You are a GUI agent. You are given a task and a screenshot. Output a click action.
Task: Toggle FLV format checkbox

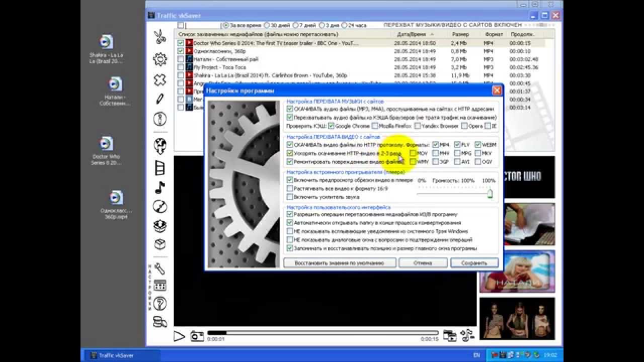pos(457,145)
